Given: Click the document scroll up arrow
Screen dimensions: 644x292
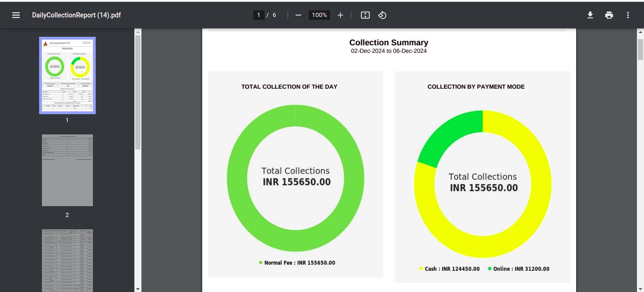Looking at the screenshot, I should coord(640,33).
